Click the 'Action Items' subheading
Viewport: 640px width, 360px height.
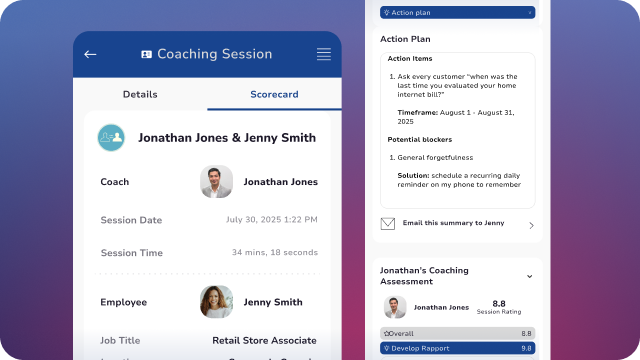[x=410, y=58]
